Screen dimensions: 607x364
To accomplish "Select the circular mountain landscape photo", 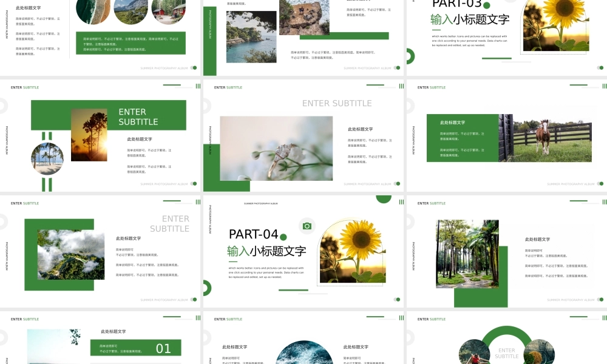I will click(x=131, y=12).
